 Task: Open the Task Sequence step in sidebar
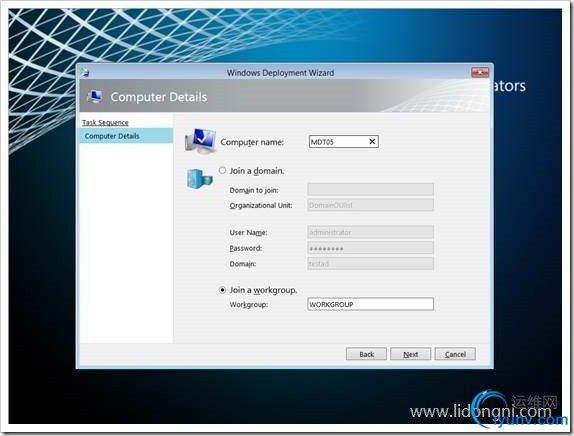tap(105, 123)
